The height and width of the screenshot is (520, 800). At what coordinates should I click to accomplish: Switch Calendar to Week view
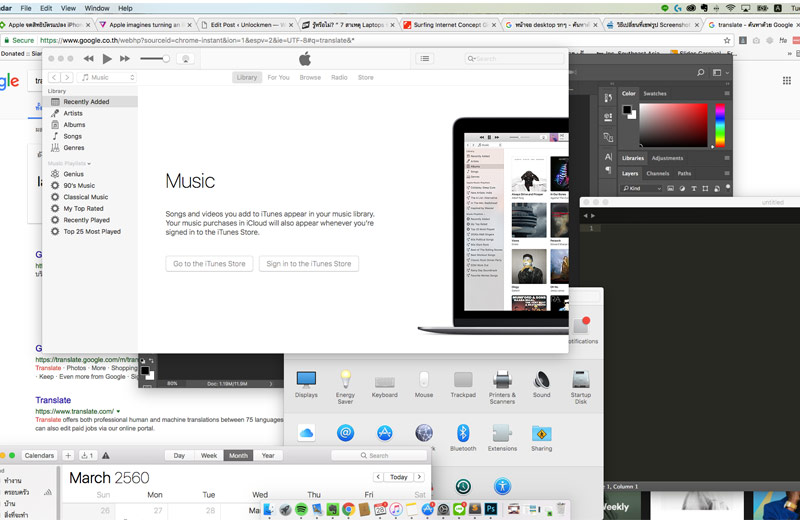tap(209, 456)
